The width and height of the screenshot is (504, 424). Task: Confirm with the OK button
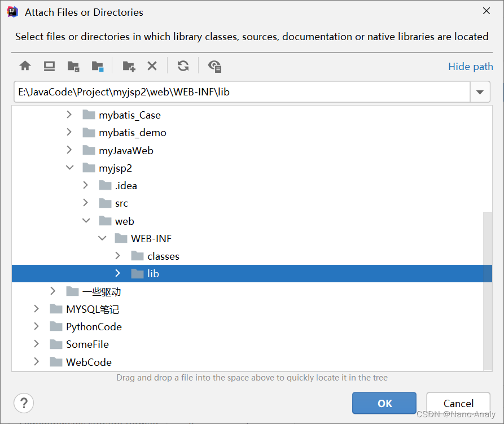(x=384, y=403)
